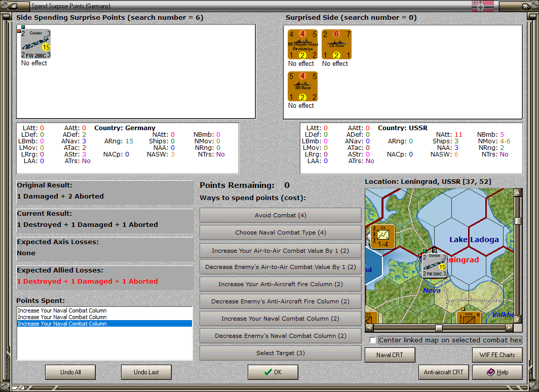Click Undo Last button

click(x=146, y=372)
